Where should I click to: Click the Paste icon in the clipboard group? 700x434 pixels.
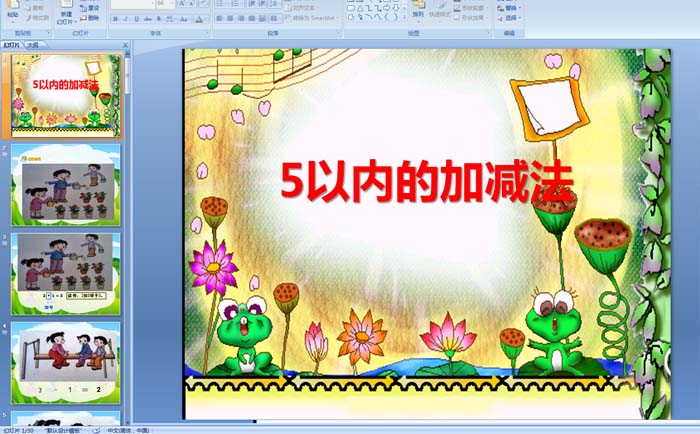[x=12, y=10]
